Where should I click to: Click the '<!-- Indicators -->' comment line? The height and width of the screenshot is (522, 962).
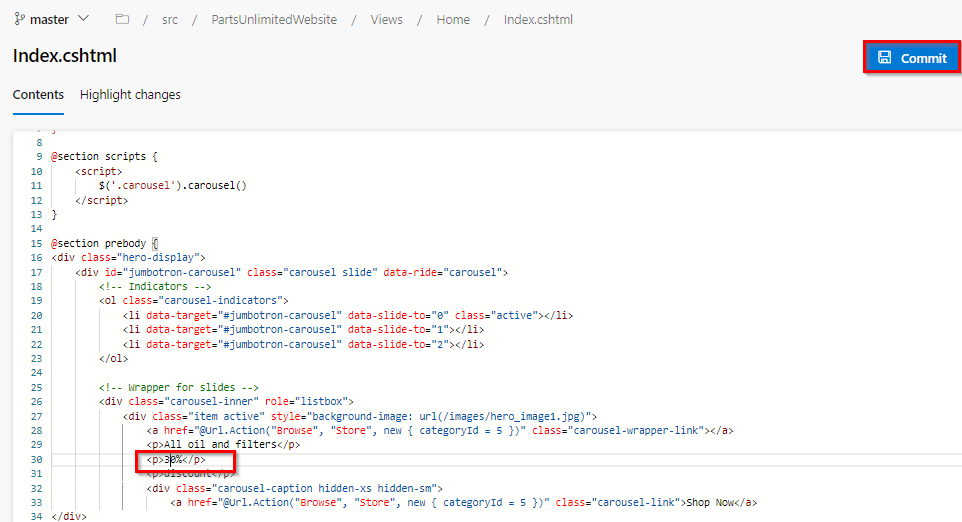(155, 286)
